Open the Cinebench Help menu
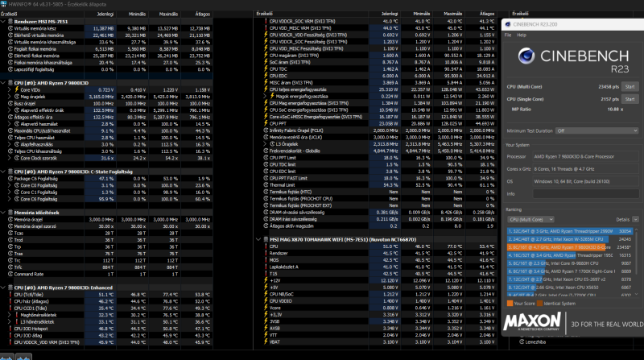Image resolution: width=644 pixels, height=360 pixels. point(521,35)
